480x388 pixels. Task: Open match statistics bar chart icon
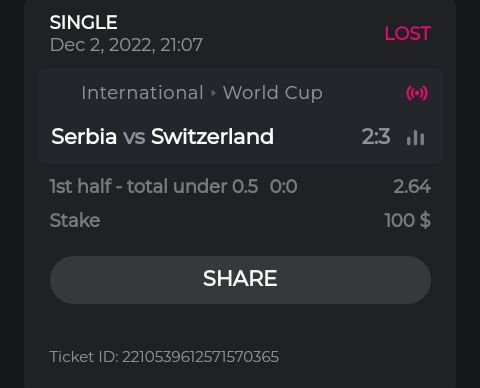(416, 137)
